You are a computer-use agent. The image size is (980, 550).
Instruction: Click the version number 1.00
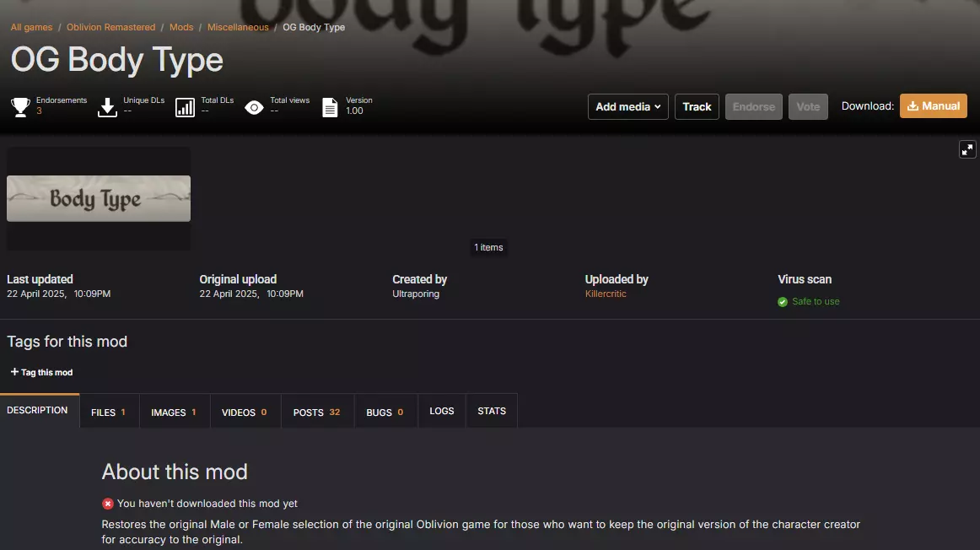click(x=354, y=111)
